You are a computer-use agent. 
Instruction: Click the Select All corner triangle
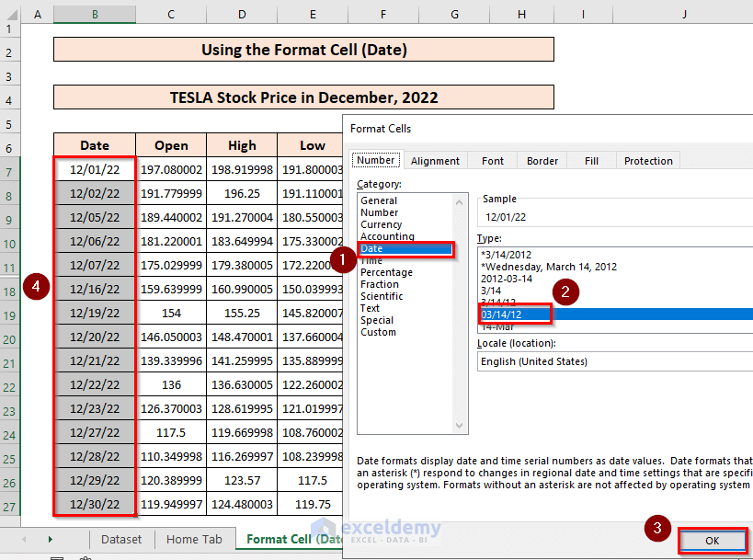10,14
